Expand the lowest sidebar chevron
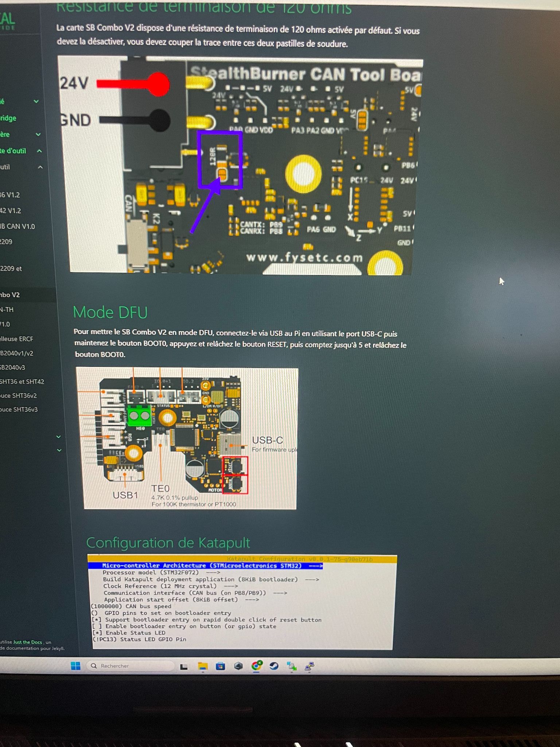 [x=59, y=450]
